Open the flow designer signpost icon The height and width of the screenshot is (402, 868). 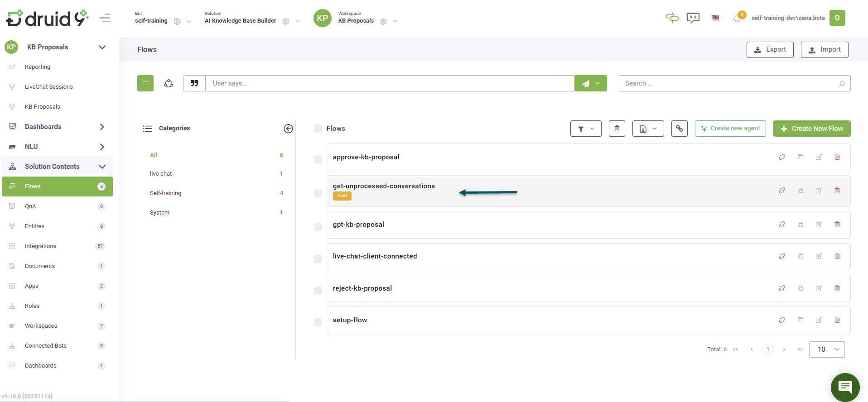pos(672,18)
